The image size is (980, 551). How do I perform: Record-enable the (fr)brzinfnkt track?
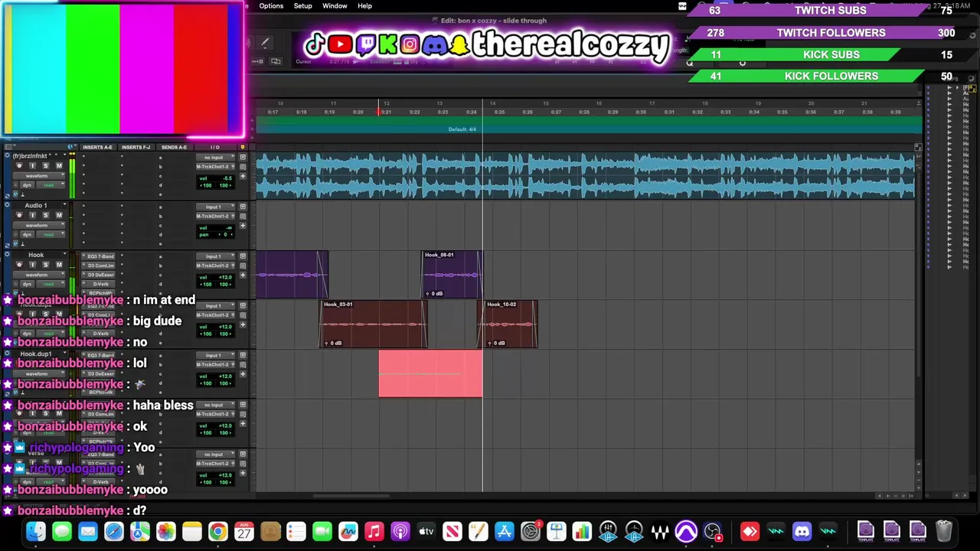(x=19, y=166)
